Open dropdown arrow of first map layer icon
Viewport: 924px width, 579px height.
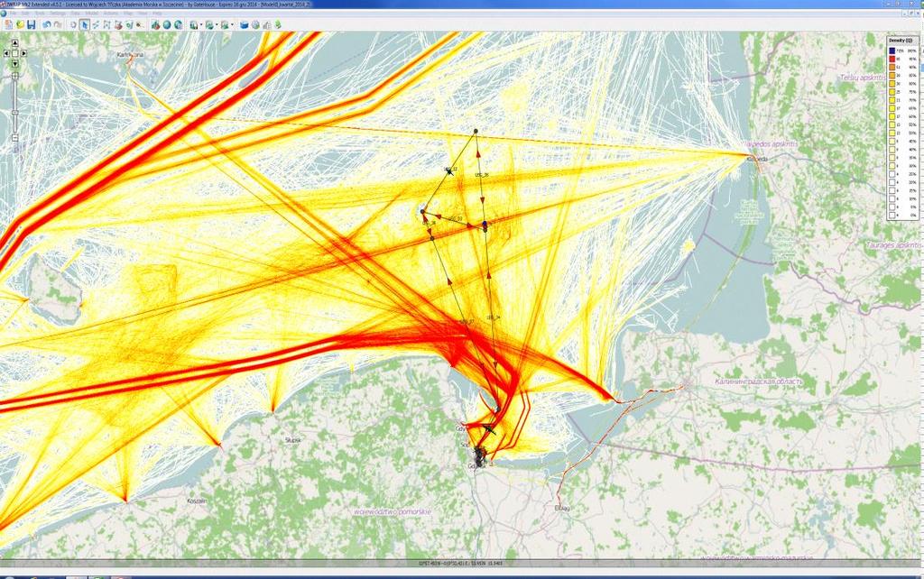click(201, 24)
